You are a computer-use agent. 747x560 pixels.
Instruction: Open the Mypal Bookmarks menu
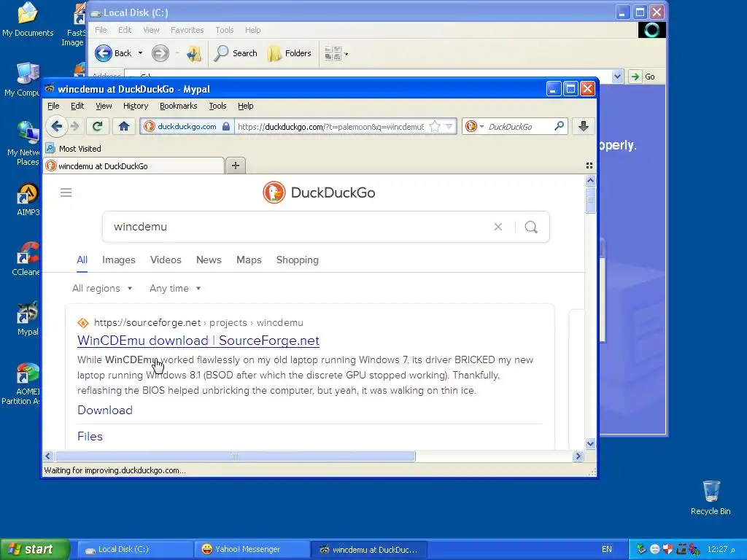click(178, 106)
